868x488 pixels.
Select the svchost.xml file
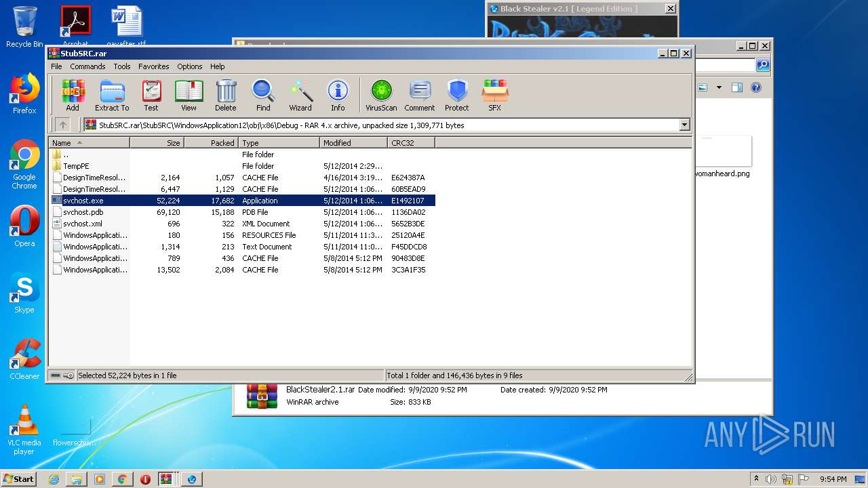[243, 224]
